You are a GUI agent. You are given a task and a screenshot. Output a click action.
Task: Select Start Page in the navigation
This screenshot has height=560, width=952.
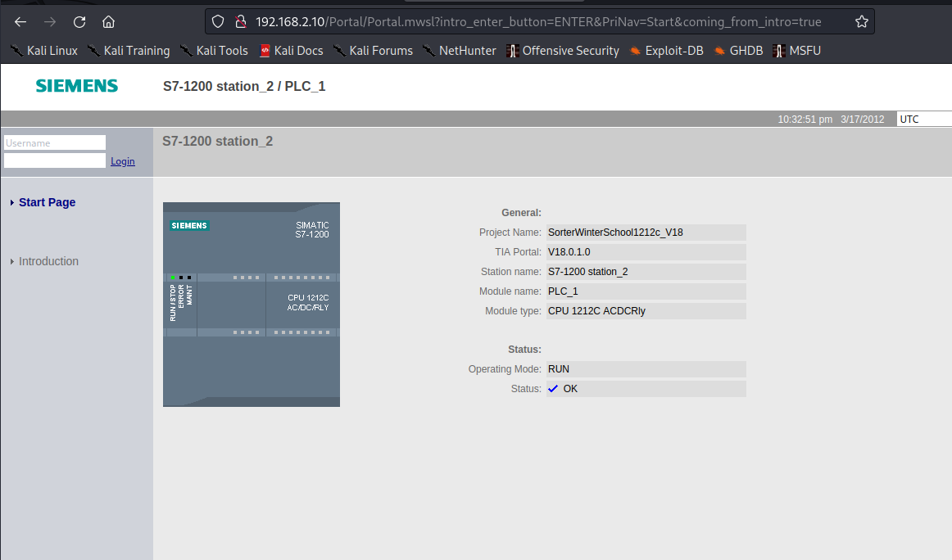point(48,203)
